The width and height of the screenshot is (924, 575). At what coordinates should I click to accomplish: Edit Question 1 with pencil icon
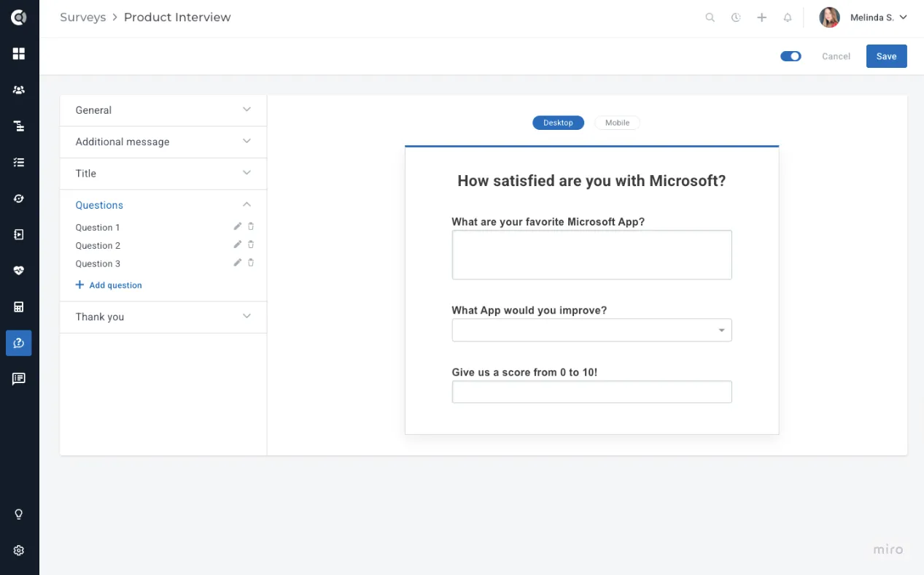click(x=237, y=226)
